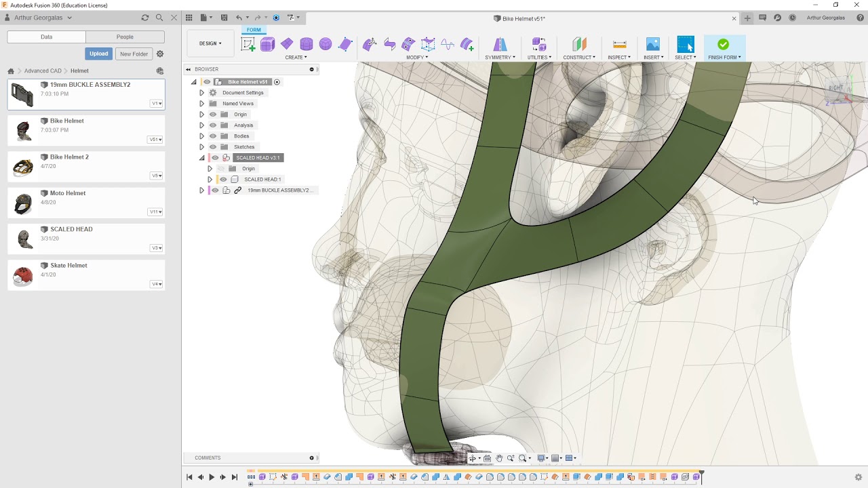Viewport: 868px width, 488px height.
Task: Expand the Bodies folder
Action: coord(201,136)
